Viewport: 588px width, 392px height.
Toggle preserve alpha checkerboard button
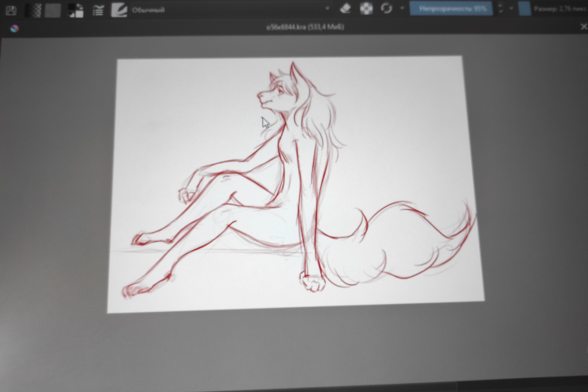click(x=366, y=8)
